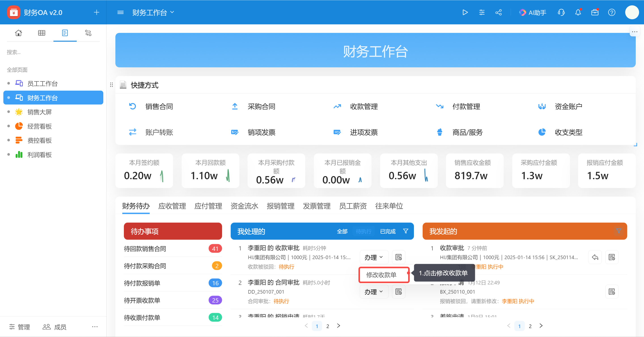Select 已完成 filter in 我处理的
644x337 pixels.
388,231
